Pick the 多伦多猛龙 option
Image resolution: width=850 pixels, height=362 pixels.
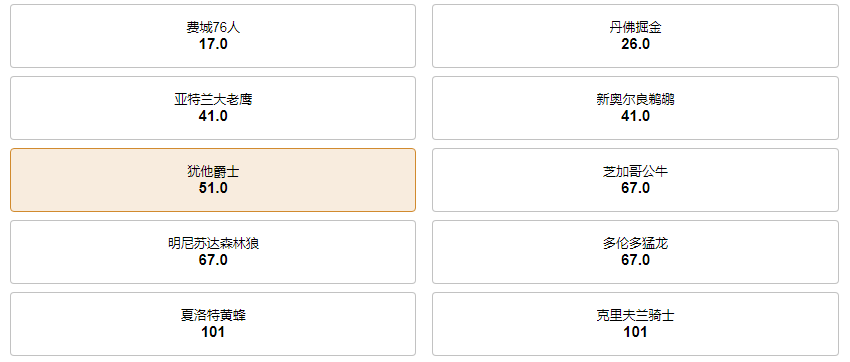click(635, 252)
